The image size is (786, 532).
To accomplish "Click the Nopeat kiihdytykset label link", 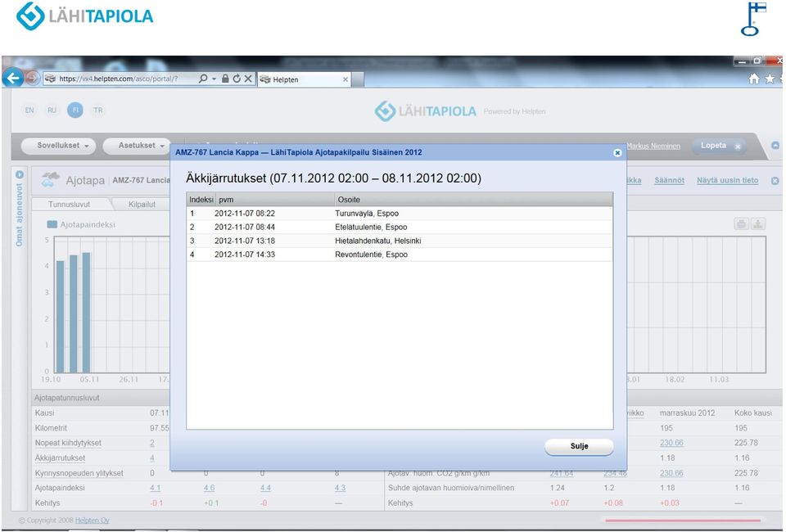I will coord(68,443).
